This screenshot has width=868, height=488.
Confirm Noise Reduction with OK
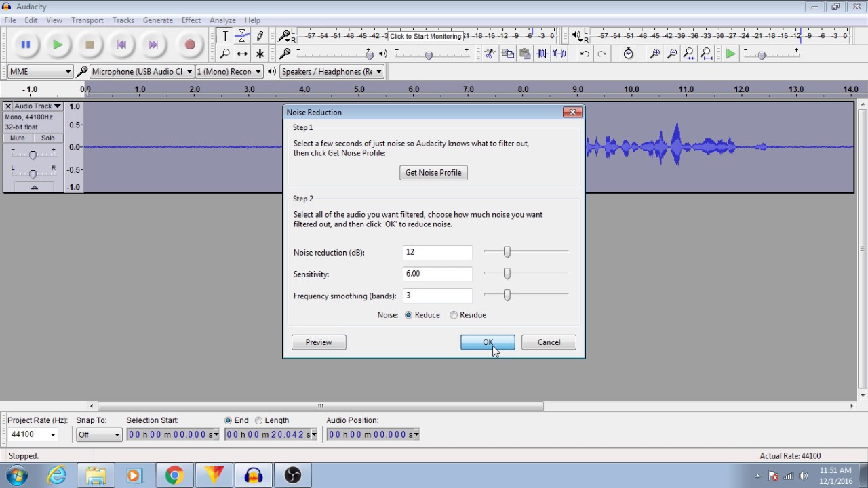tap(488, 342)
